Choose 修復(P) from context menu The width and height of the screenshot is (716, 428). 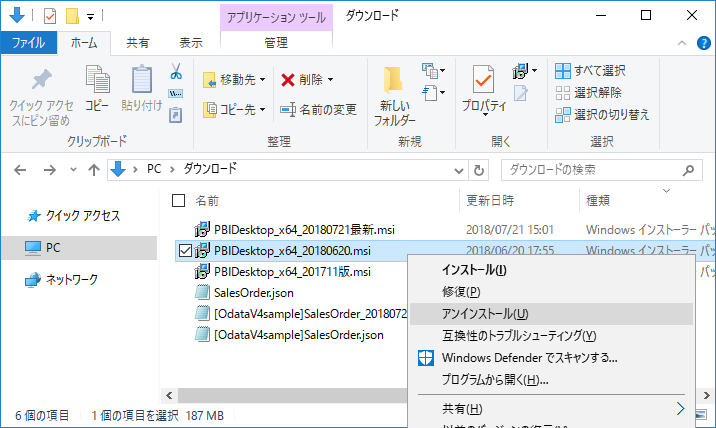tap(551, 292)
